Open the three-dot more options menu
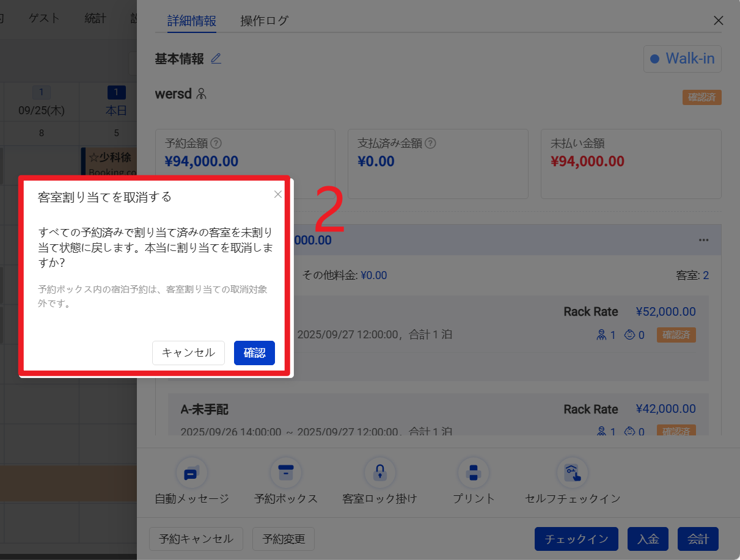This screenshot has height=560, width=740. tap(704, 240)
